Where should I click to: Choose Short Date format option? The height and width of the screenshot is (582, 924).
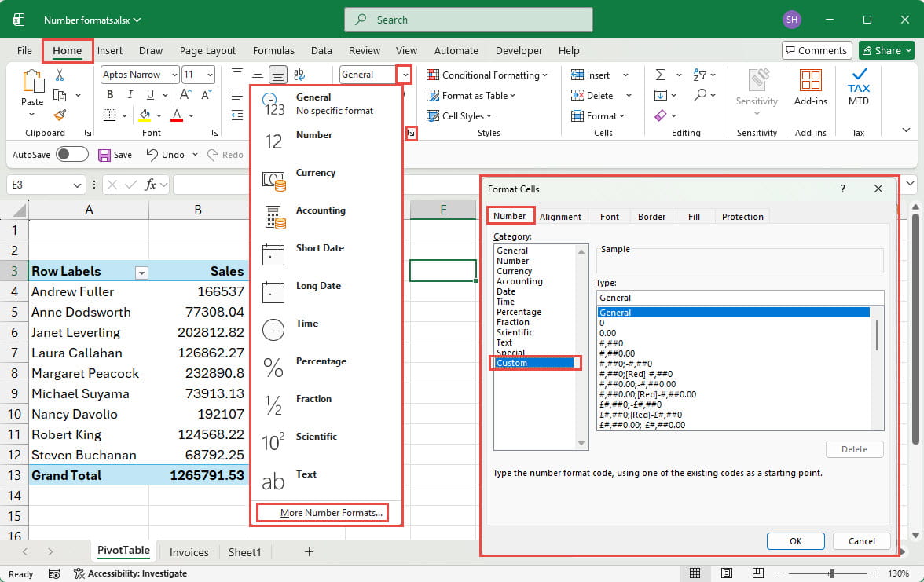click(x=326, y=255)
